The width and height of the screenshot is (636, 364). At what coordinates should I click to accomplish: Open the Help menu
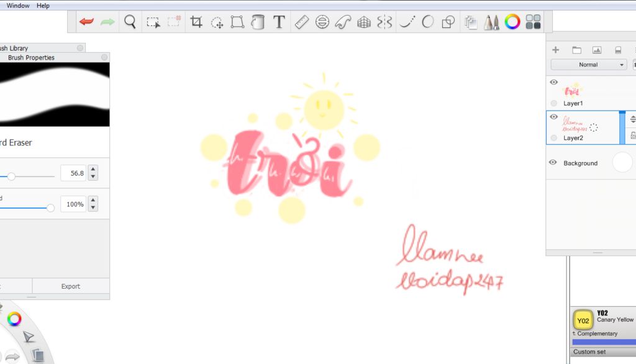[x=43, y=6]
